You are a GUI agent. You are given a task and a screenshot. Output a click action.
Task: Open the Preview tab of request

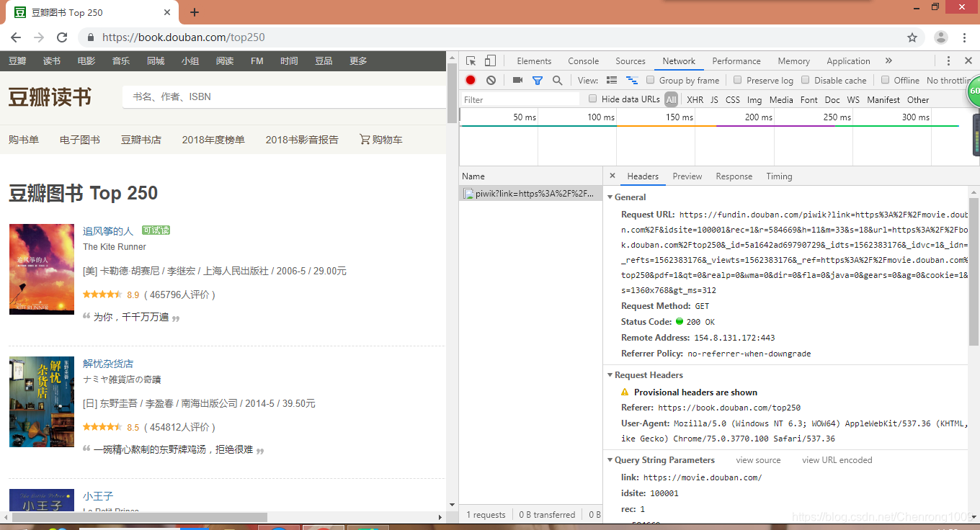(687, 176)
